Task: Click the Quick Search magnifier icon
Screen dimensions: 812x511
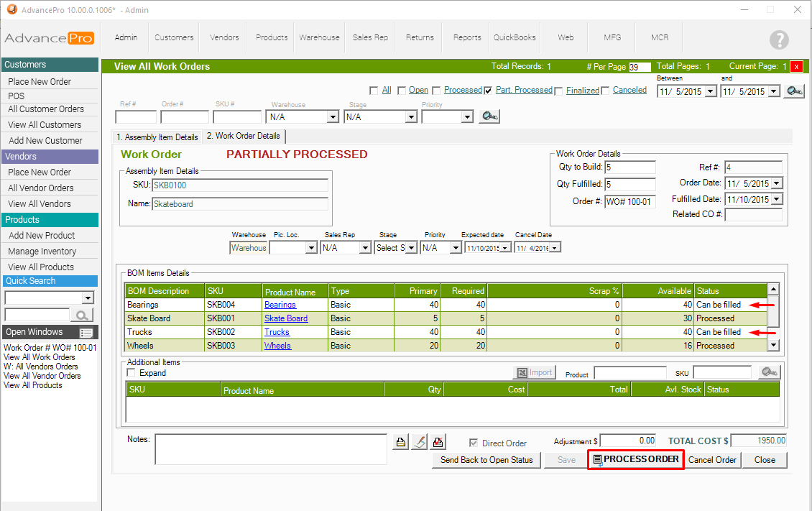Action: (x=82, y=315)
